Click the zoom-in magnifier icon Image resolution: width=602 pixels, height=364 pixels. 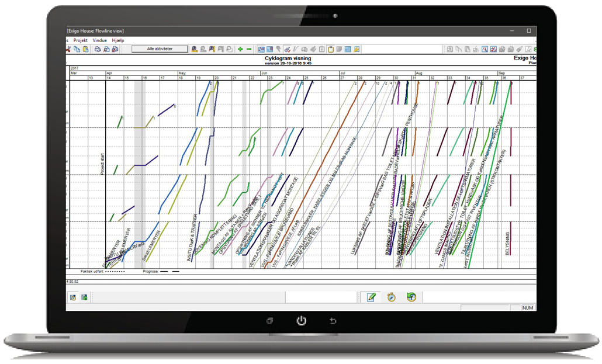pos(193,50)
